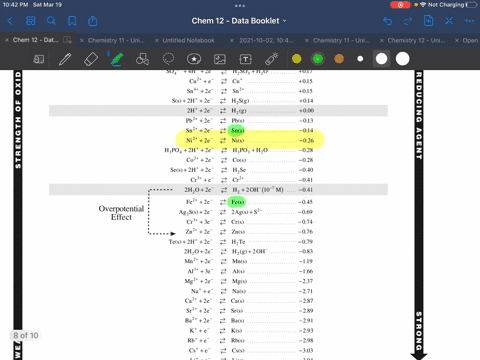Open the new window icon on first tab

(67, 40)
